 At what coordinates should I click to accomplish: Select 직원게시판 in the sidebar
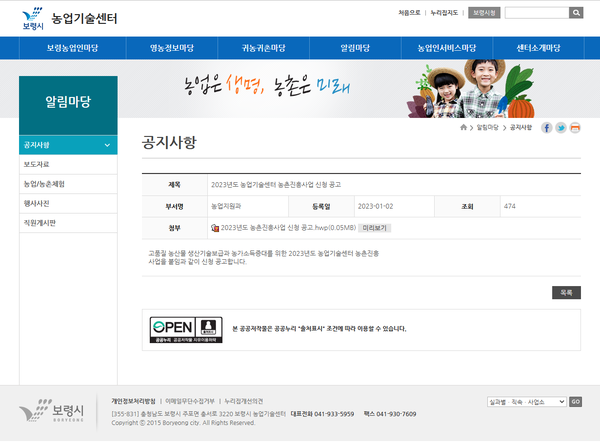[68, 223]
